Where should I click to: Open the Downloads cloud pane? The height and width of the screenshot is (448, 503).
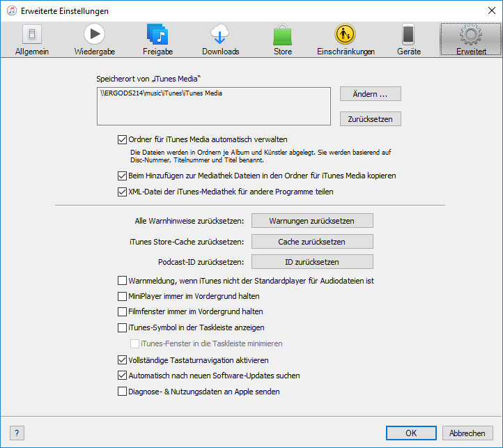tap(220, 40)
